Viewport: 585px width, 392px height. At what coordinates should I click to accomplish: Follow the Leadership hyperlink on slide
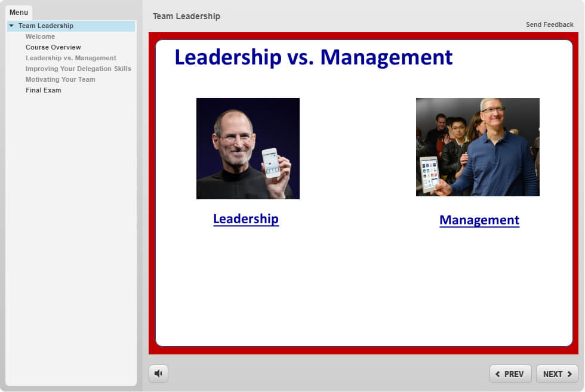click(246, 219)
